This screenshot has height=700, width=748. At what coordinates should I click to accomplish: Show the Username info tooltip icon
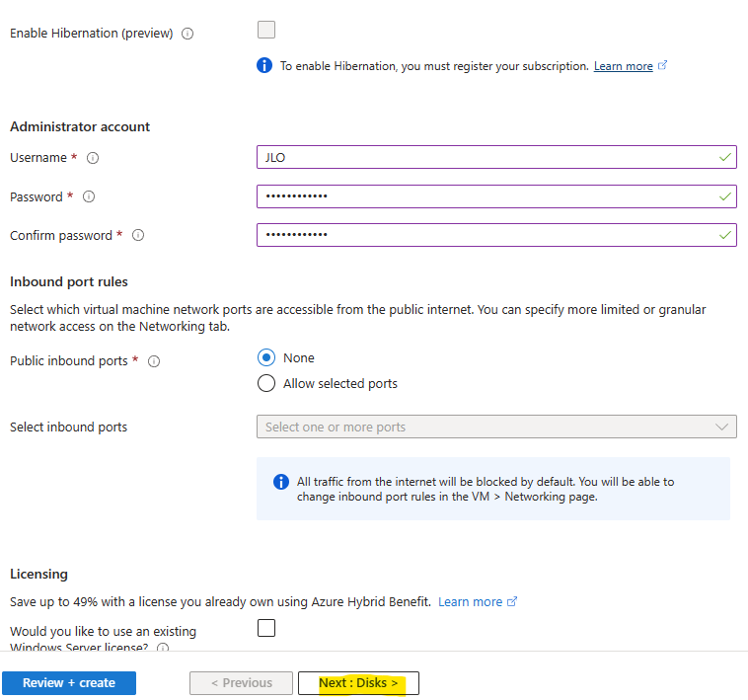click(93, 158)
